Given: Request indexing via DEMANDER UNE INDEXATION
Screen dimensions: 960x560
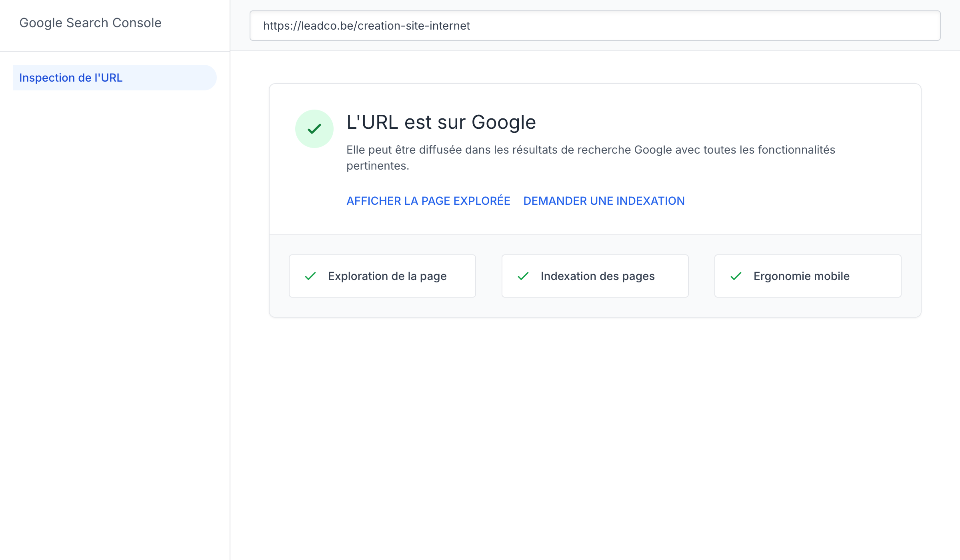Looking at the screenshot, I should pyautogui.click(x=604, y=201).
